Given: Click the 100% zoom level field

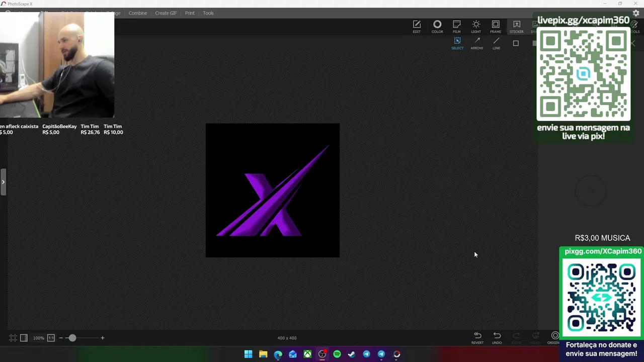Looking at the screenshot, I should [x=39, y=338].
